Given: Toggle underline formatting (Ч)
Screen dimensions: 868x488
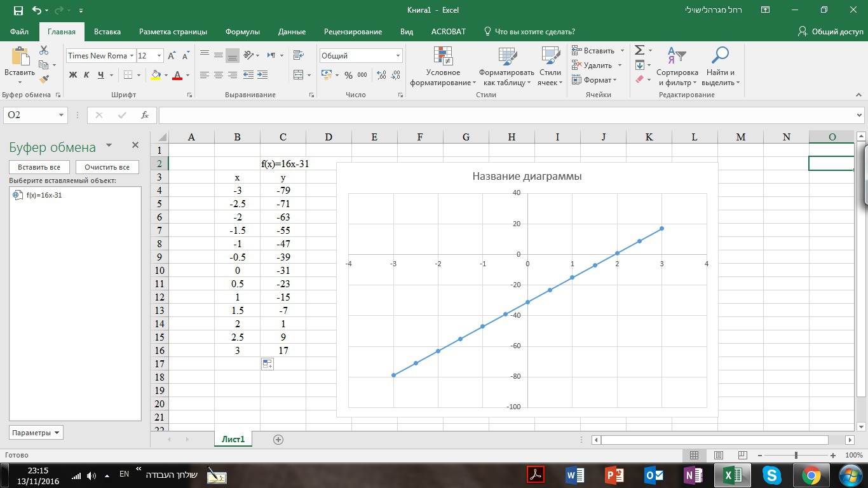Looking at the screenshot, I should 101,75.
